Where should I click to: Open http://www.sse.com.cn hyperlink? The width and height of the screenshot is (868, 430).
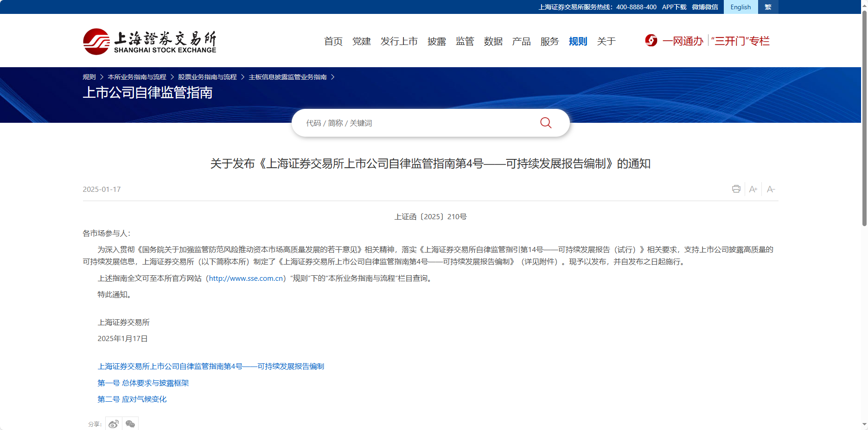click(246, 278)
